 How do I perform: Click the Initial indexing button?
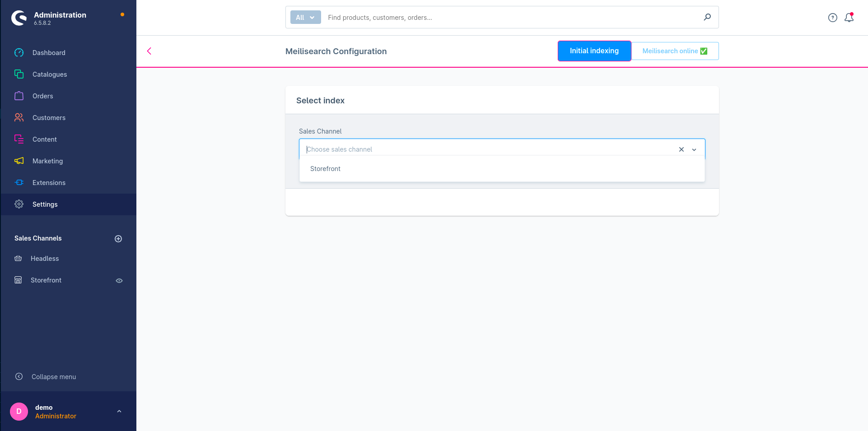pos(594,51)
